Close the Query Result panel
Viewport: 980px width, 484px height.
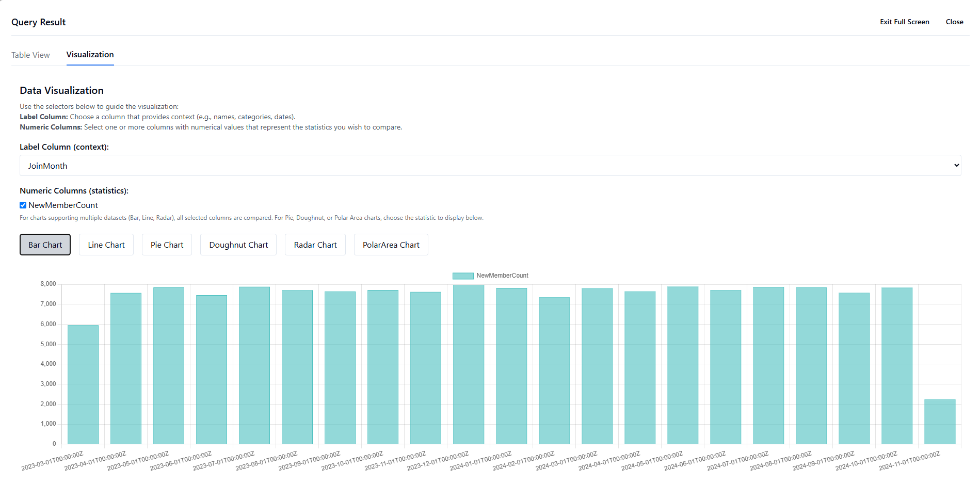tap(954, 22)
